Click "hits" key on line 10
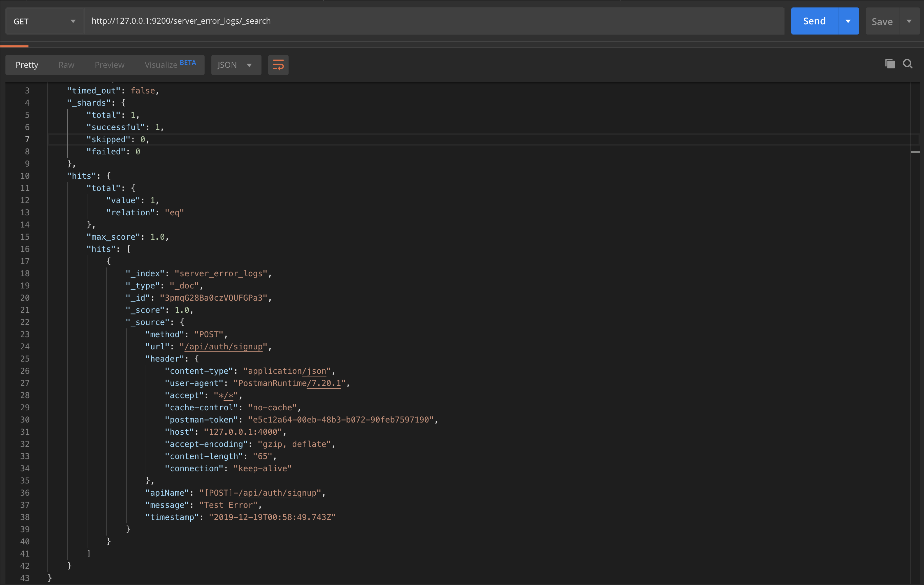The width and height of the screenshot is (924, 585). tap(81, 176)
